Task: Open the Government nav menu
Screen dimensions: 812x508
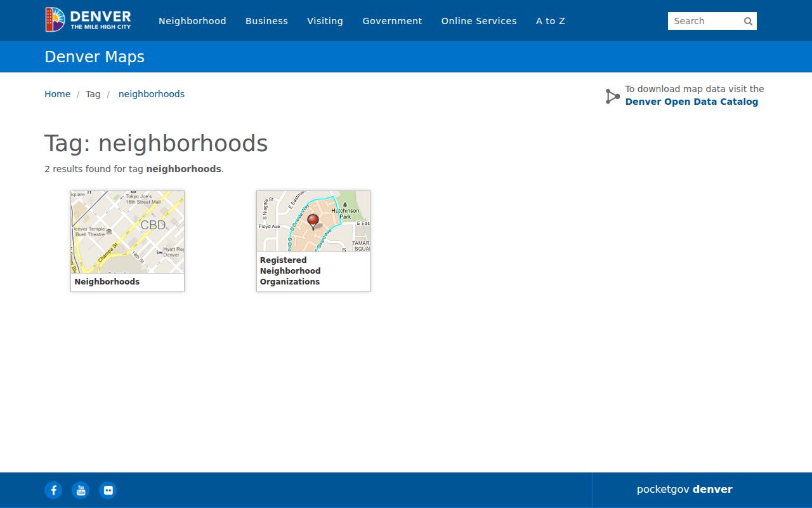Action: point(392,21)
